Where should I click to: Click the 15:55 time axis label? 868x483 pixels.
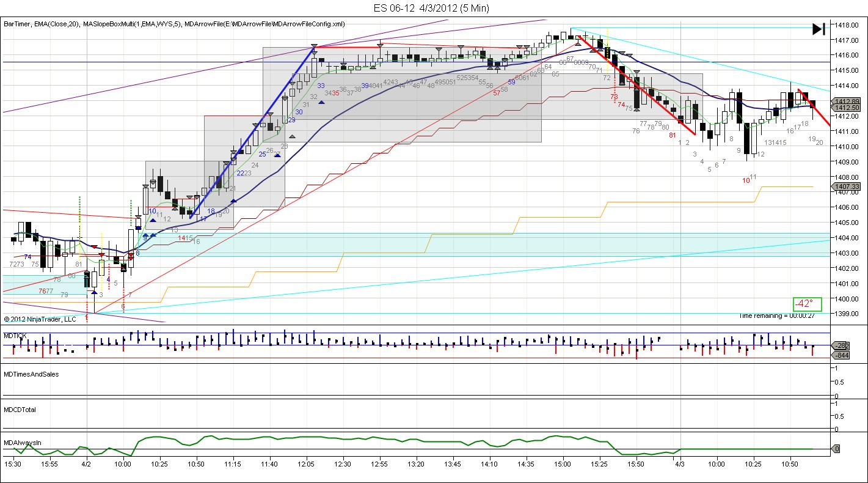[x=49, y=465]
